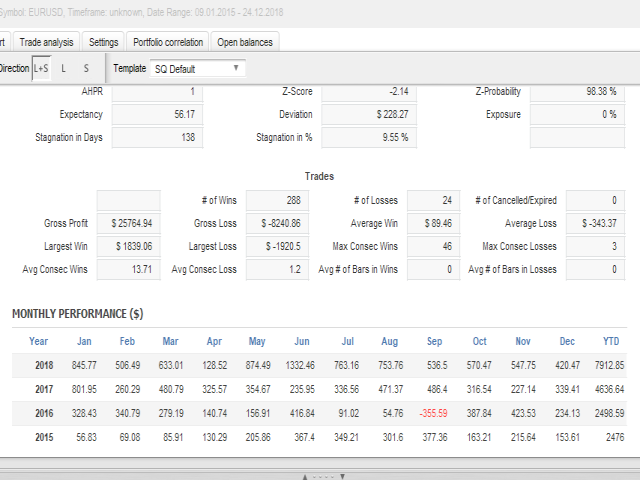Image resolution: width=640 pixels, height=480 pixels.
Task: Switch direction to L only
Action: [64, 68]
